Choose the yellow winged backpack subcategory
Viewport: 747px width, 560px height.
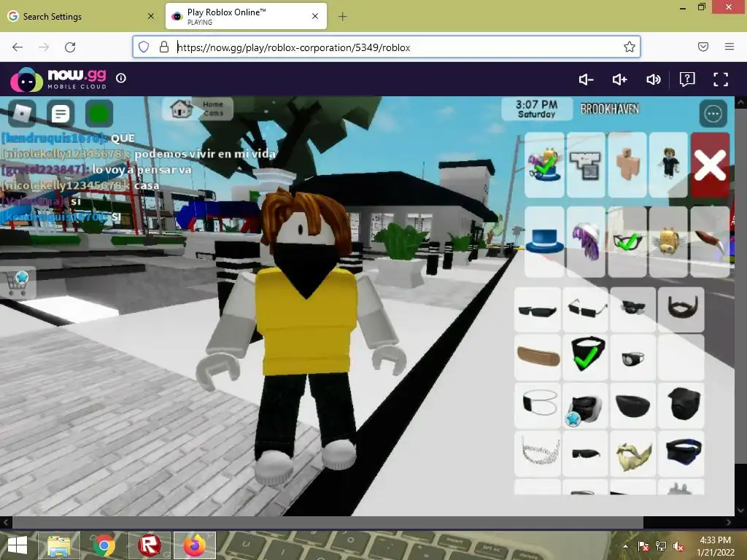(x=668, y=242)
